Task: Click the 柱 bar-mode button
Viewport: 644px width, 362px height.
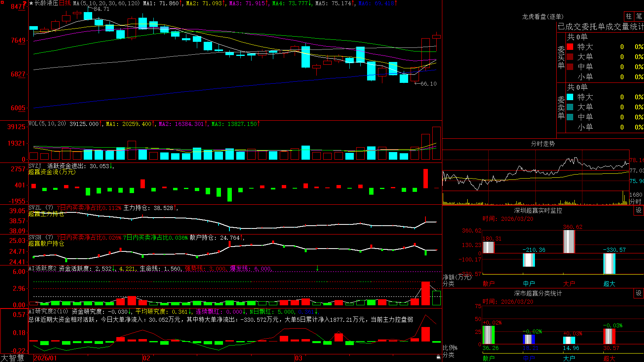Action: (629, 16)
